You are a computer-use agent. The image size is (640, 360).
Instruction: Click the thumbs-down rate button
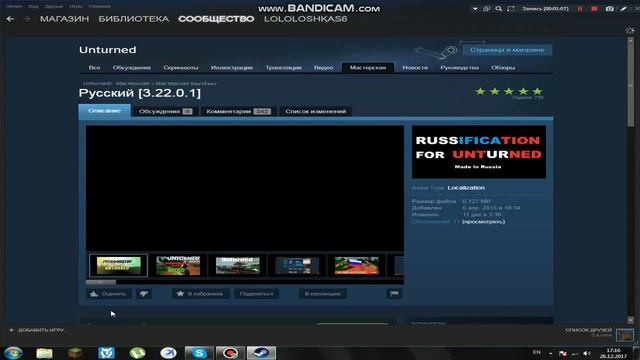pyautogui.click(x=144, y=293)
